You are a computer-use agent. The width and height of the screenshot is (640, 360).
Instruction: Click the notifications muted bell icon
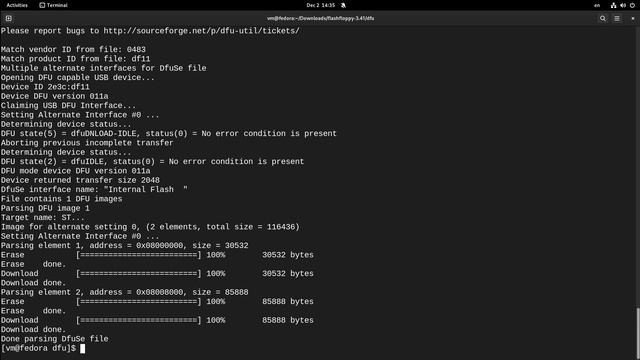(x=343, y=5)
